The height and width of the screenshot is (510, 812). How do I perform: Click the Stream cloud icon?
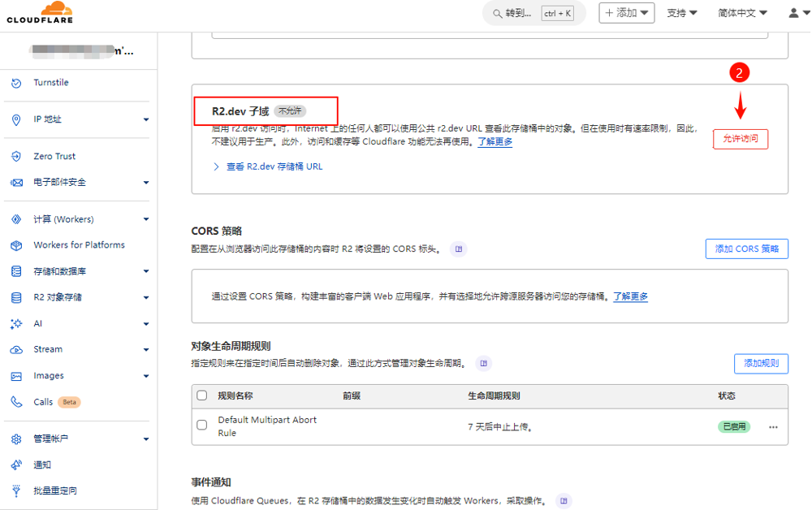tap(16, 349)
